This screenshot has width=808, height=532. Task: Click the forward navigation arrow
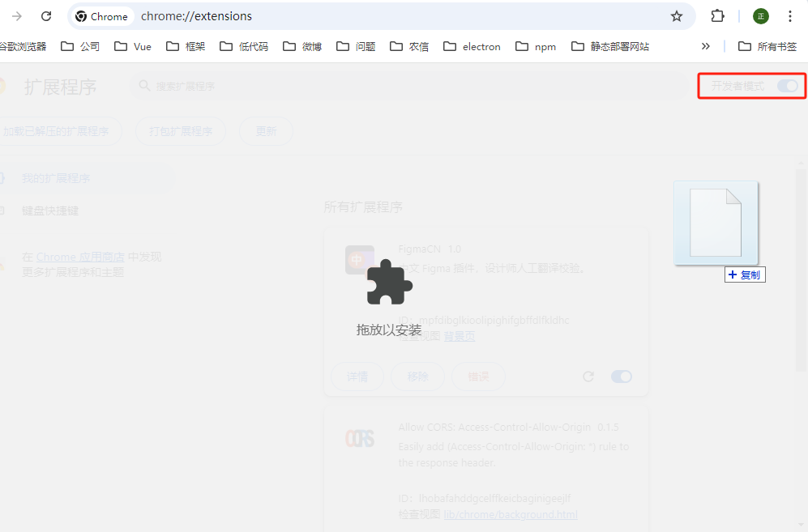17,16
